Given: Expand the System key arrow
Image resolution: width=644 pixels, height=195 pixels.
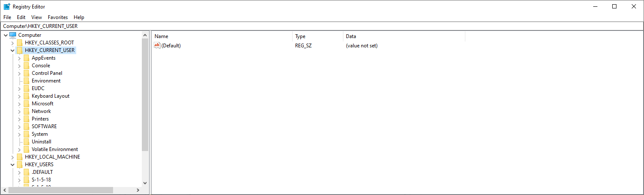Looking at the screenshot, I should [x=19, y=134].
